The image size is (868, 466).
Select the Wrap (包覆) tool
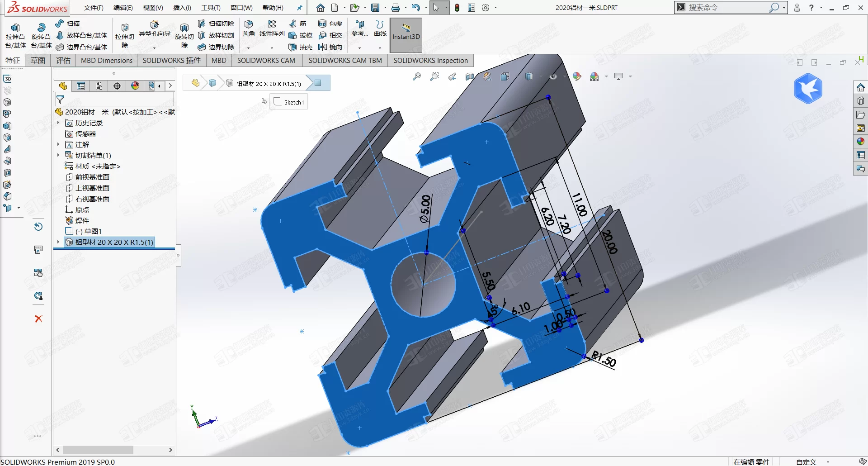click(330, 24)
